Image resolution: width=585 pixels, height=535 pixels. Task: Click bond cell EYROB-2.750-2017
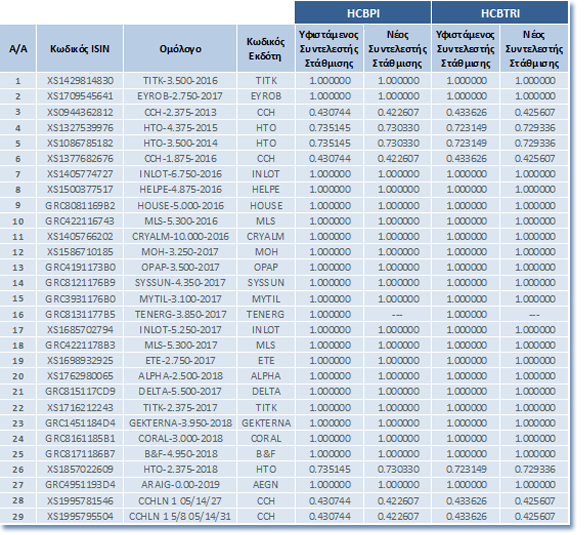click(180, 96)
